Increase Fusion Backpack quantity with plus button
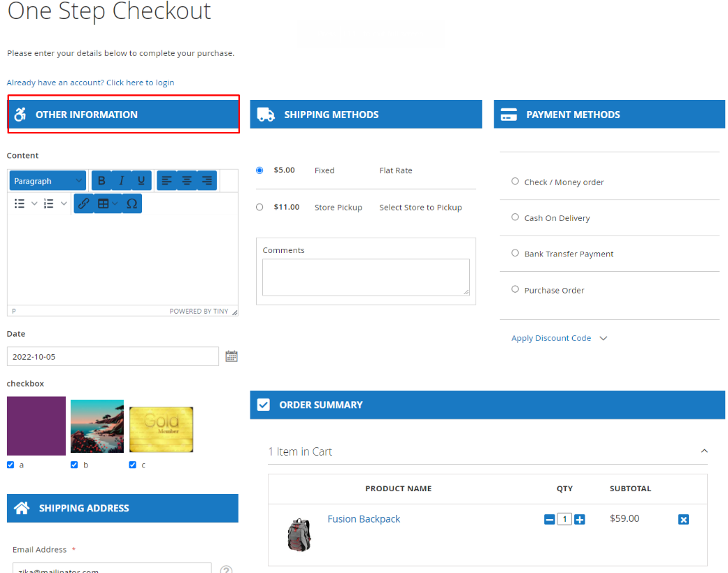The image size is (728, 573). (580, 519)
